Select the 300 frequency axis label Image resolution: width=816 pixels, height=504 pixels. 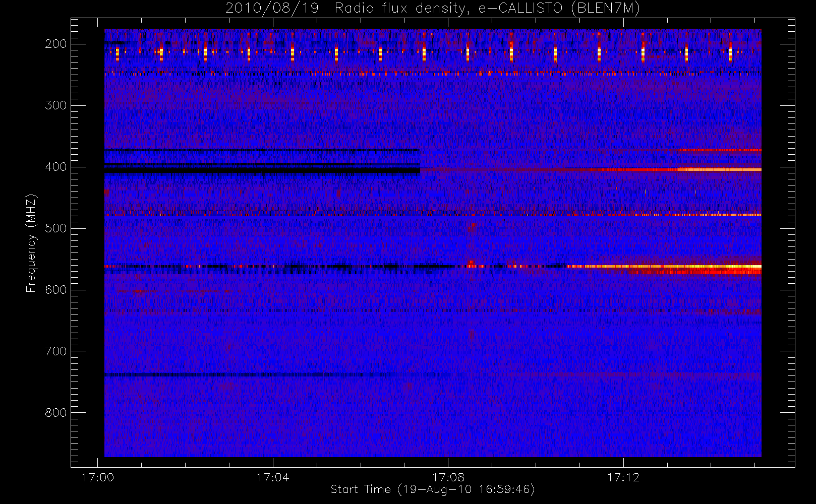[x=56, y=105]
